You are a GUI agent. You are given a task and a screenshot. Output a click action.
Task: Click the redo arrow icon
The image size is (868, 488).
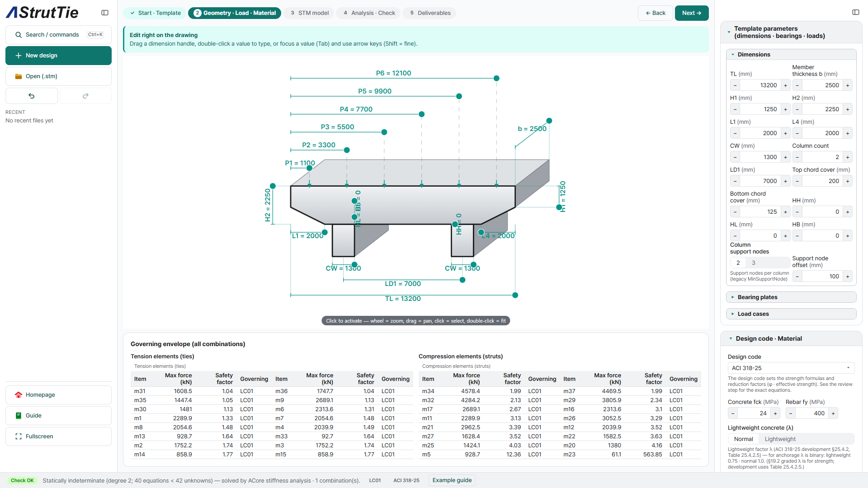pyautogui.click(x=85, y=96)
